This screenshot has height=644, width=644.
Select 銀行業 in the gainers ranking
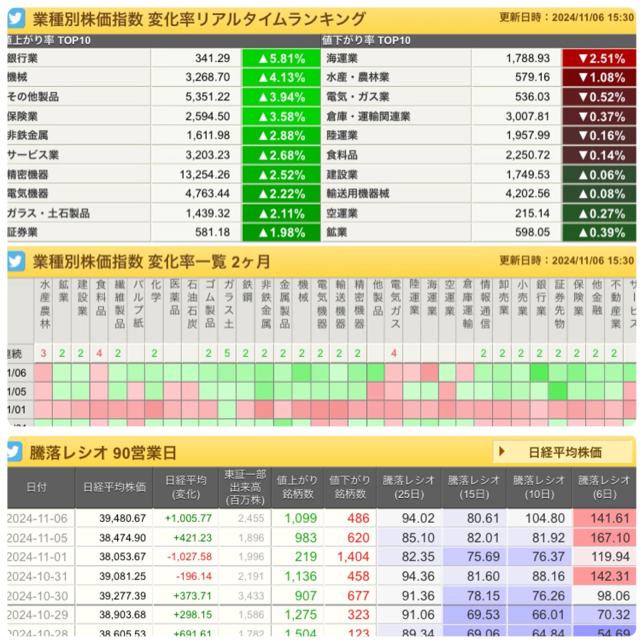tap(22, 58)
